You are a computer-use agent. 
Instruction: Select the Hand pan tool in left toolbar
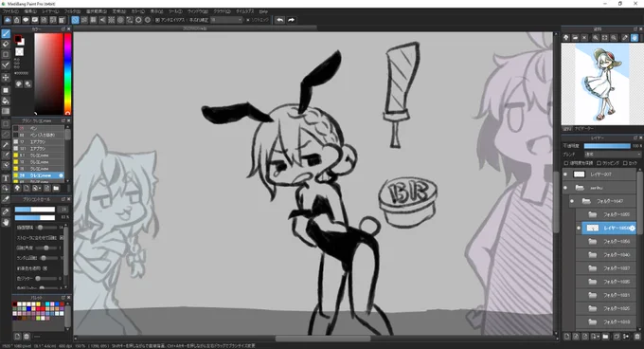click(x=6, y=222)
